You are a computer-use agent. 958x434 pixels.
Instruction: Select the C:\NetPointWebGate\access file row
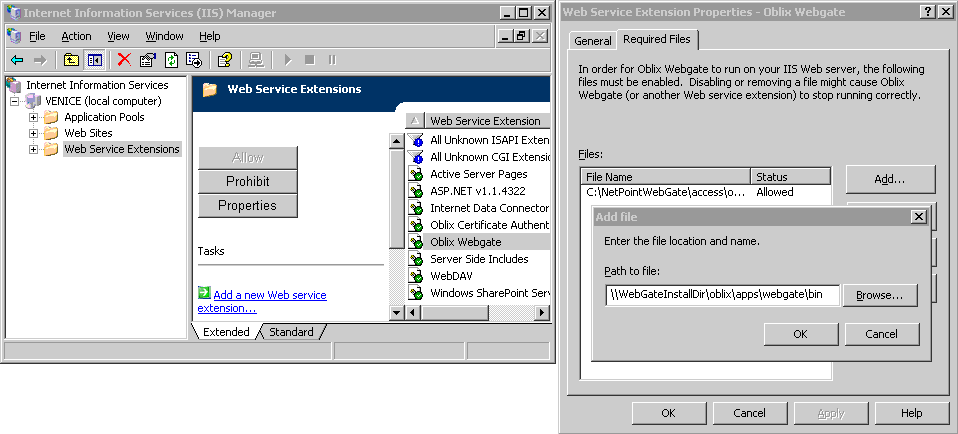click(x=706, y=192)
